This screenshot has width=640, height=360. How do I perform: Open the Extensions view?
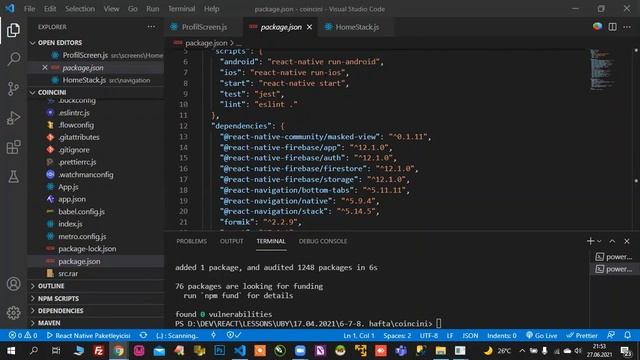[13, 147]
